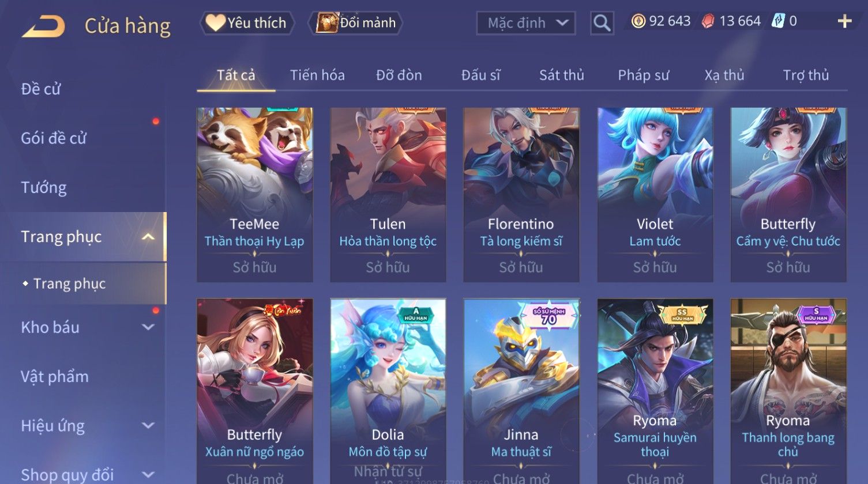Image resolution: width=868 pixels, height=484 pixels.
Task: Switch to the Sát thủ tab
Action: click(x=561, y=75)
